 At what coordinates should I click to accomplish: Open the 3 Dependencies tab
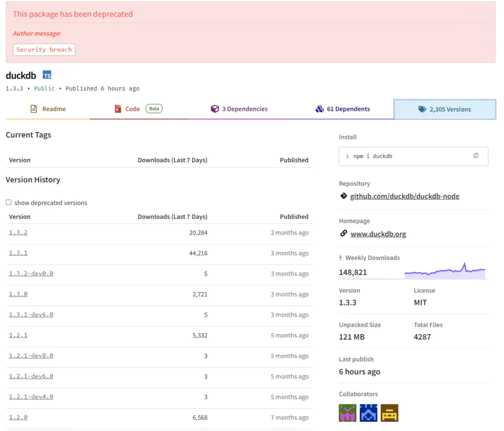[239, 109]
